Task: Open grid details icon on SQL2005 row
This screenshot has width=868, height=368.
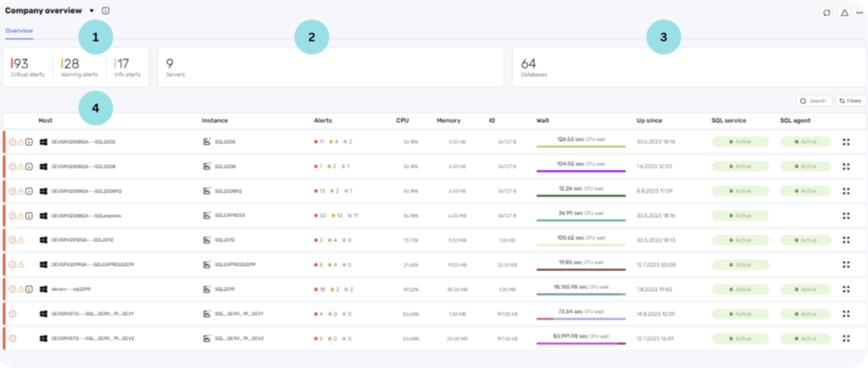Action: [x=845, y=142]
